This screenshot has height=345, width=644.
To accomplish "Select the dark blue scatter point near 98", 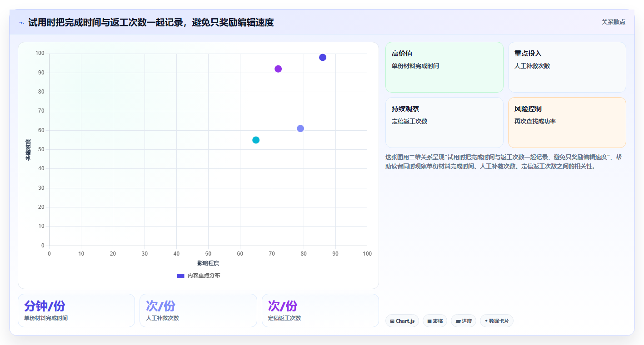I will 323,57.
